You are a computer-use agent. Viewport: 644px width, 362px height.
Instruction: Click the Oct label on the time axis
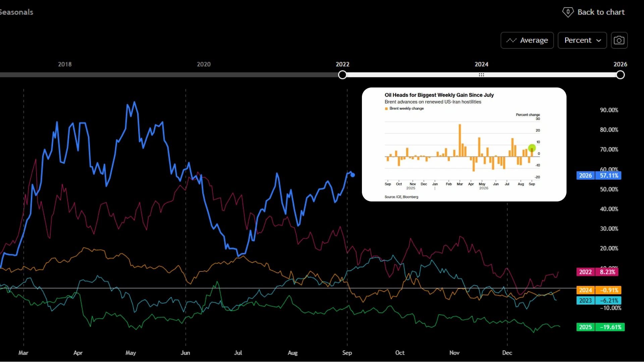[400, 353]
